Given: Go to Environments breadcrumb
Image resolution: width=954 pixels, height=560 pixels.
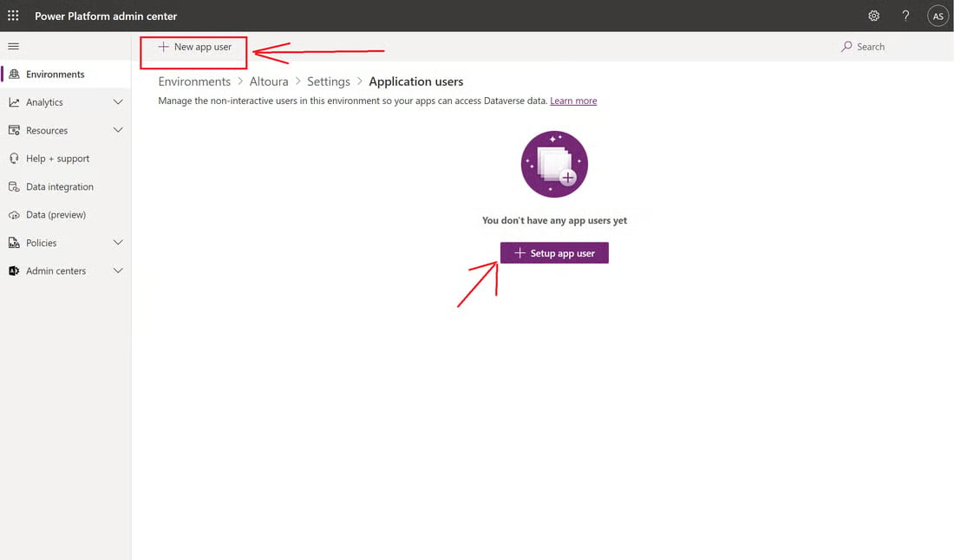Looking at the screenshot, I should pos(194,81).
